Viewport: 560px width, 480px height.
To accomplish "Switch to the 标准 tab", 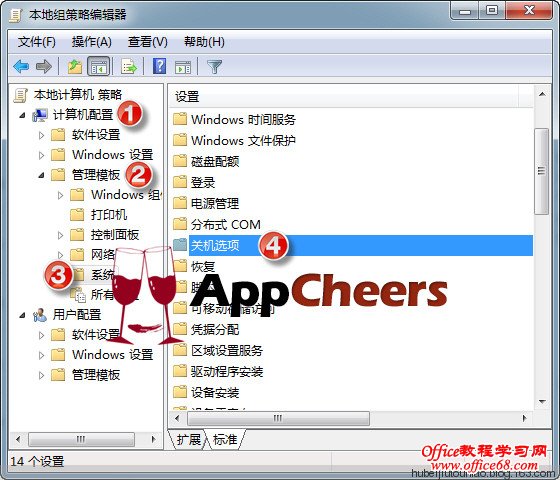I will [225, 440].
